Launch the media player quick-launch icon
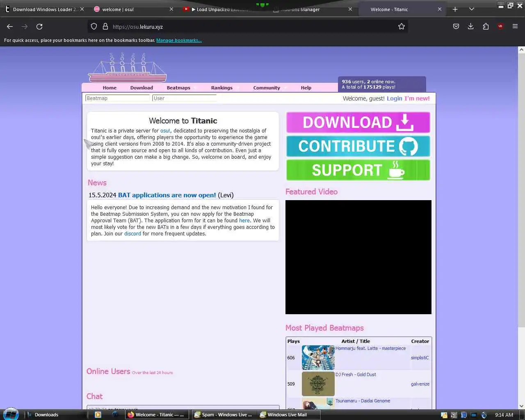 click(x=98, y=415)
